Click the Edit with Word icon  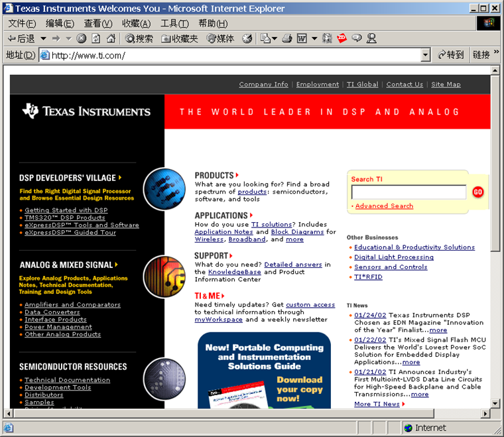(x=302, y=38)
